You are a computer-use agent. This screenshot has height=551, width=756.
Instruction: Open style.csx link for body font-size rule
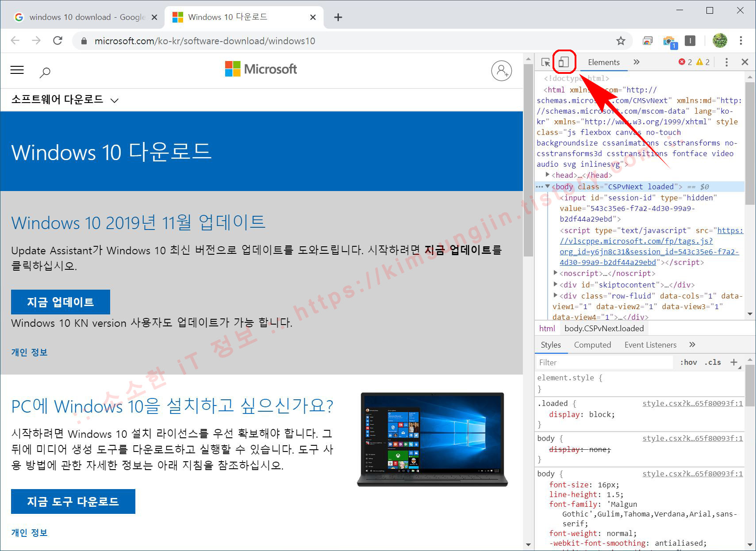[692, 474]
